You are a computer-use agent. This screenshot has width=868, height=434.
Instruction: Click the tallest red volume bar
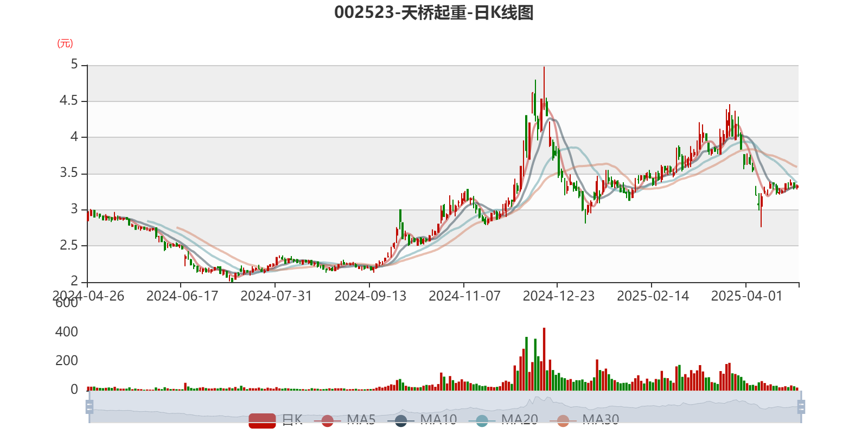(544, 359)
